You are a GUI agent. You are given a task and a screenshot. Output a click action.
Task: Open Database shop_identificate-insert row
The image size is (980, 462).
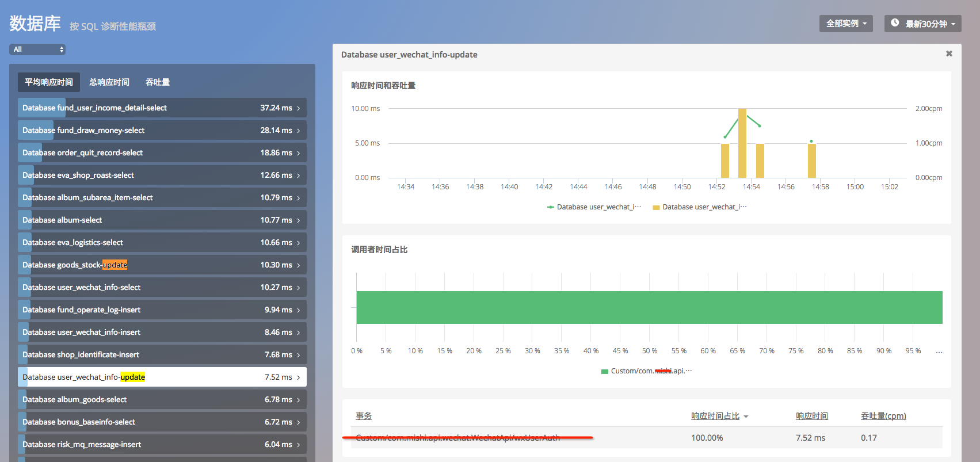tap(162, 354)
